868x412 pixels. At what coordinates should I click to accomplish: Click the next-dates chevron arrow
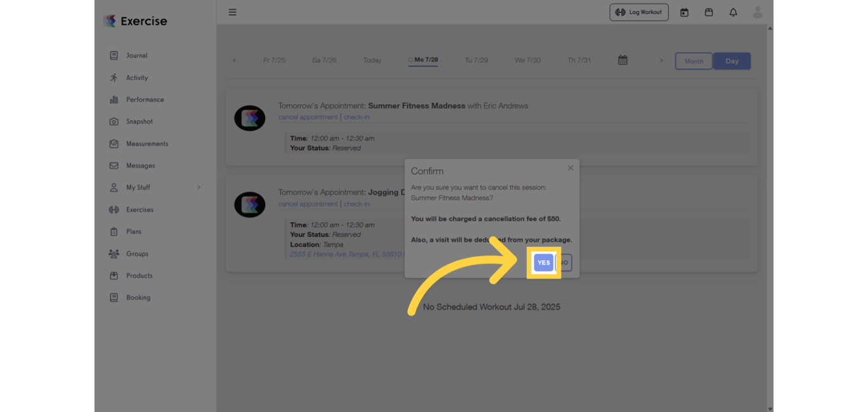point(661,60)
